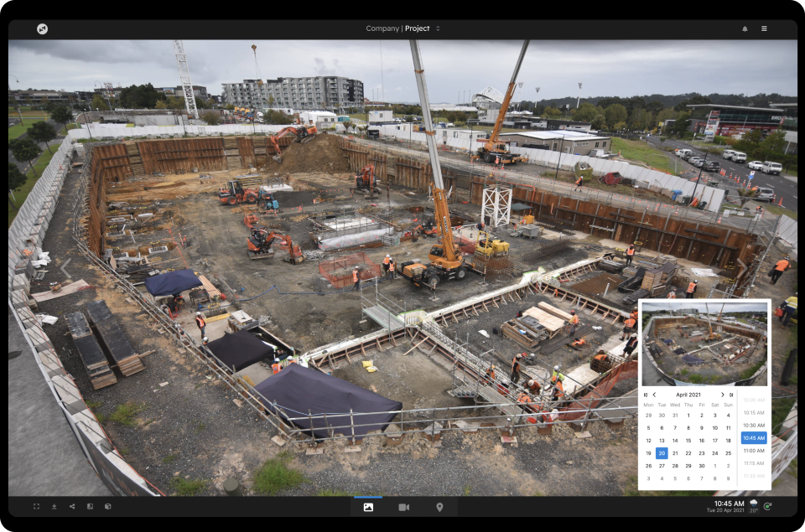
Task: Click the April 2021 calendar heading
Action: point(688,395)
